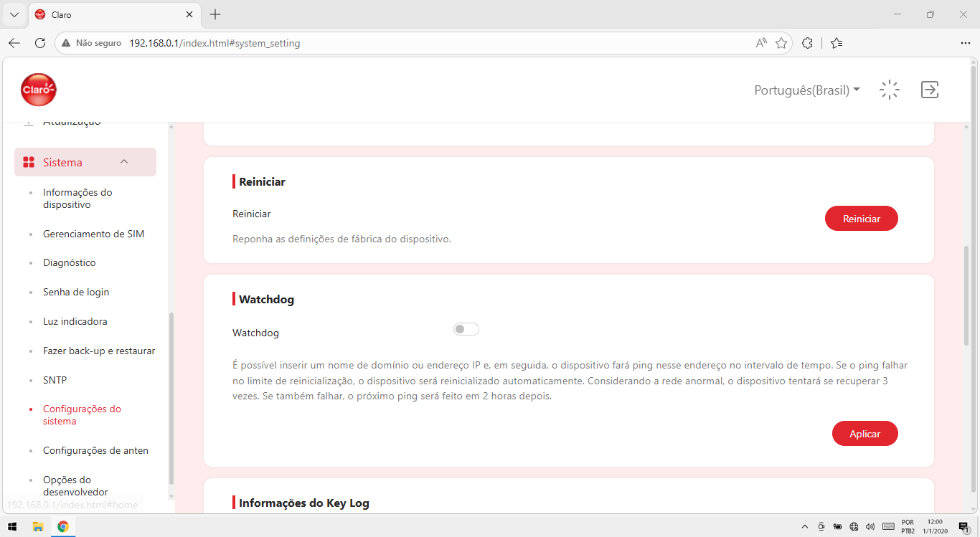
Task: Click the logout icon in the header
Action: coord(930,90)
